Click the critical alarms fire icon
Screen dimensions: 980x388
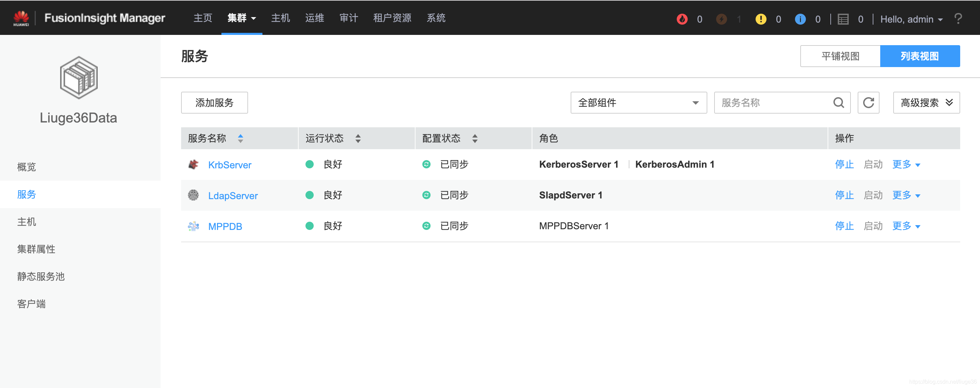pos(683,19)
